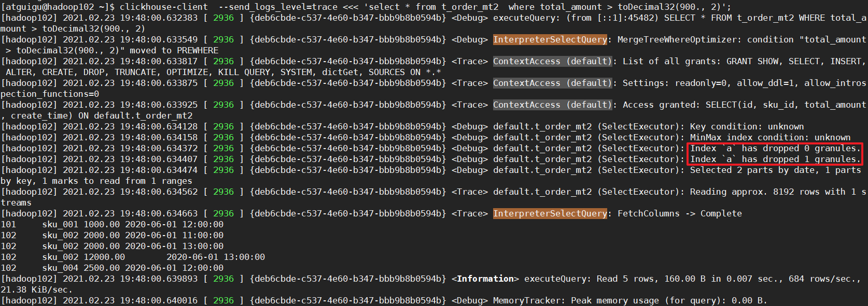Click 'executeQuery: Read 5 rows, 160.00 B' text
Image resolution: width=868 pixels, height=306 pixels.
(x=615, y=279)
